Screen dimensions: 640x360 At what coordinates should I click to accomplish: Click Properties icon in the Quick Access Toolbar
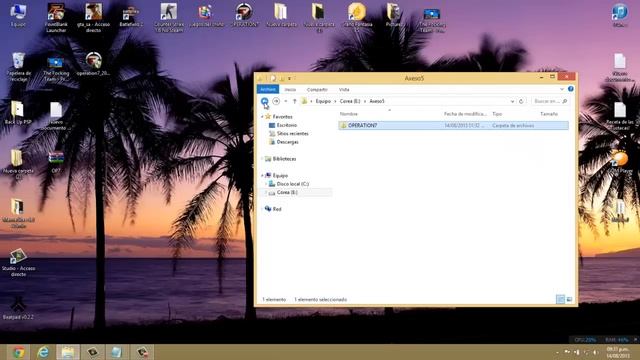(273, 78)
